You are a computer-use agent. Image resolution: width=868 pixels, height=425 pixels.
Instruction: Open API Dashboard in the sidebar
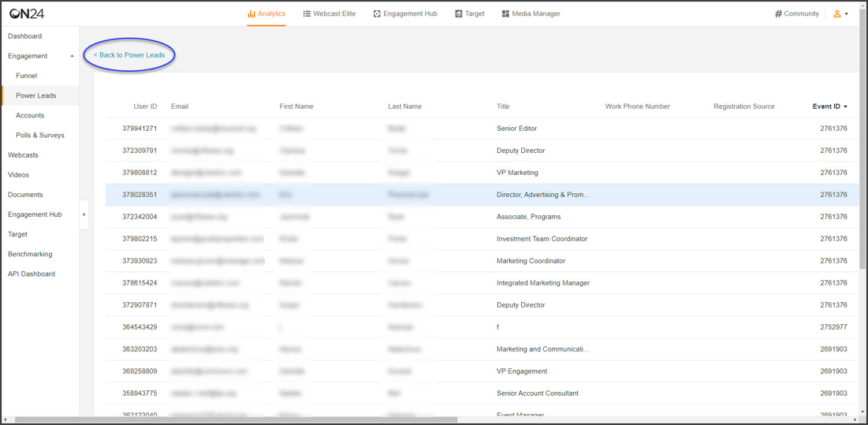click(32, 274)
